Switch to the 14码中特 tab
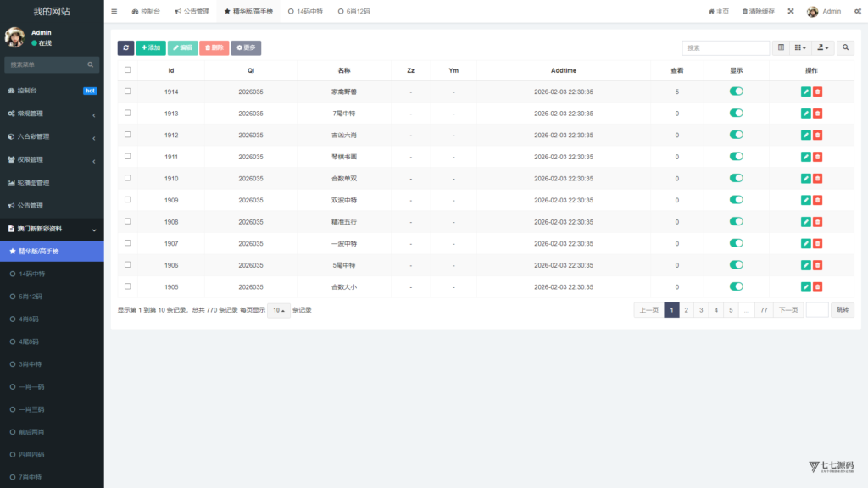Screen dimensions: 868x488 click(x=305, y=12)
